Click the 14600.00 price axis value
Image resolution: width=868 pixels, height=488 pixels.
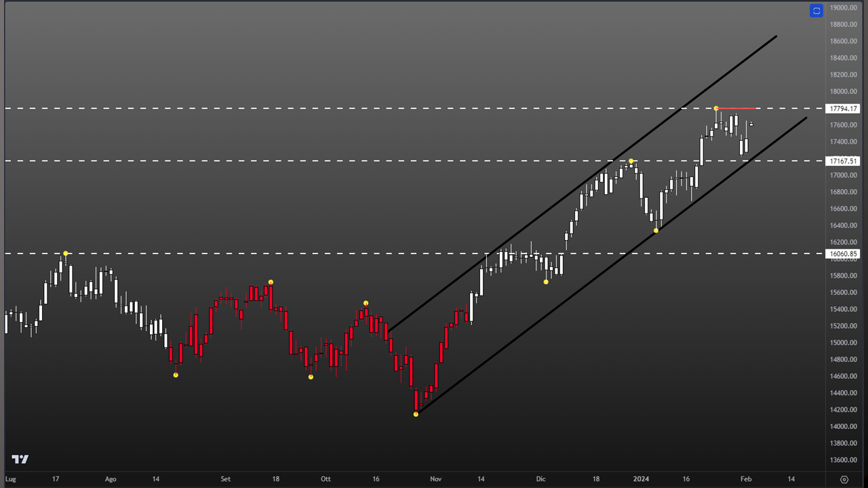pos(844,376)
